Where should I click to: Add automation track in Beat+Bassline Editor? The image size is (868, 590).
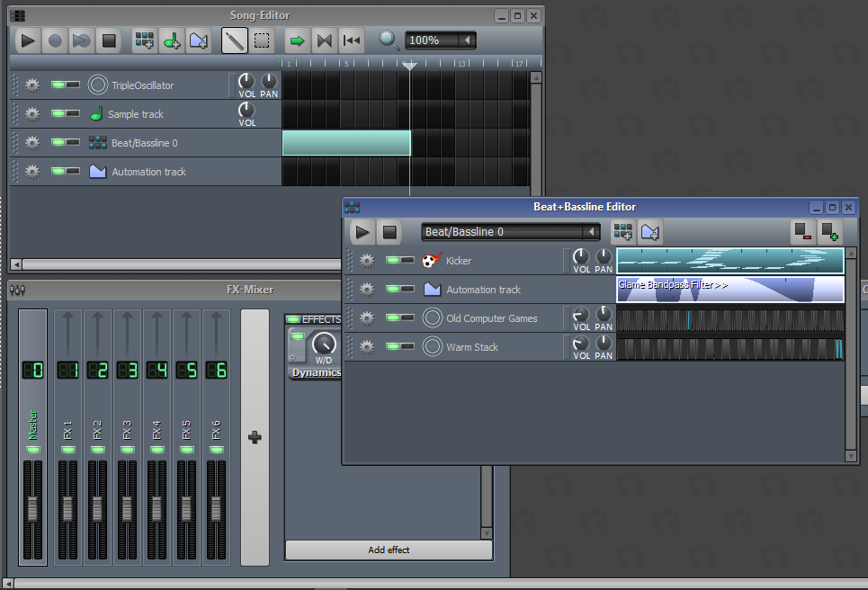pyautogui.click(x=650, y=232)
